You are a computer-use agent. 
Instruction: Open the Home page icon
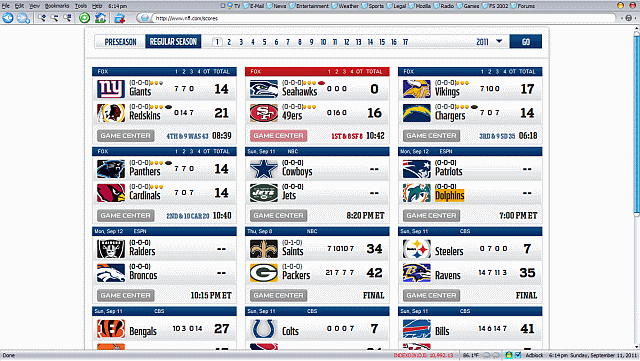click(100, 18)
